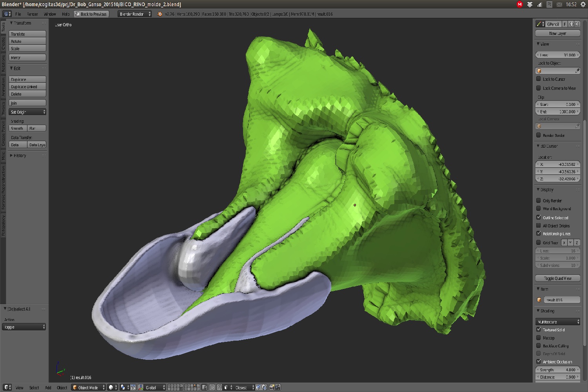
Task: Open the File menu
Action: pos(18,14)
